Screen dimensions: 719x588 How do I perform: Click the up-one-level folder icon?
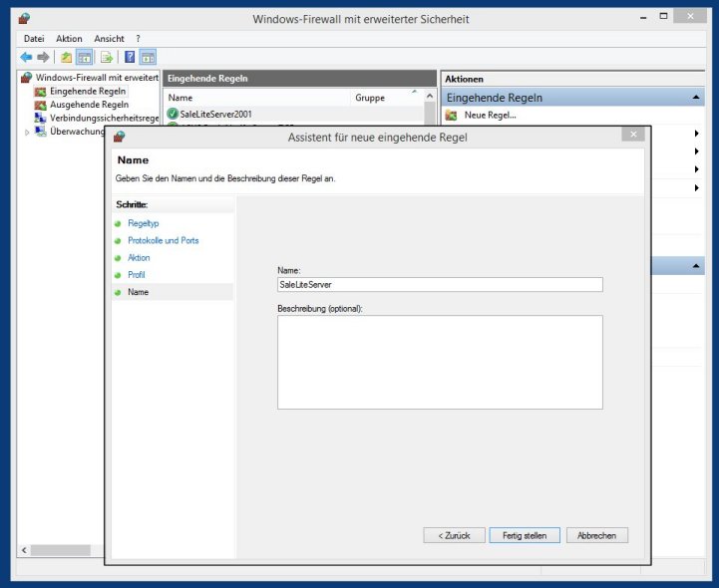pos(66,57)
